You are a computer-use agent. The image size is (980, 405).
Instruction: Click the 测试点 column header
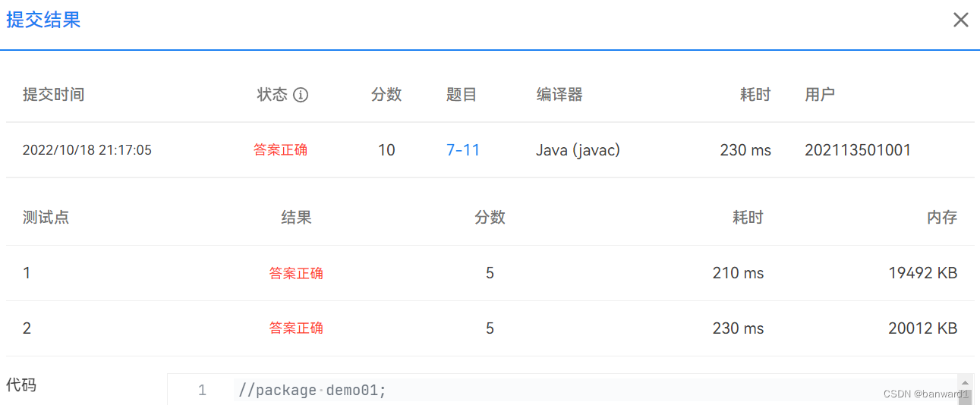coord(46,218)
